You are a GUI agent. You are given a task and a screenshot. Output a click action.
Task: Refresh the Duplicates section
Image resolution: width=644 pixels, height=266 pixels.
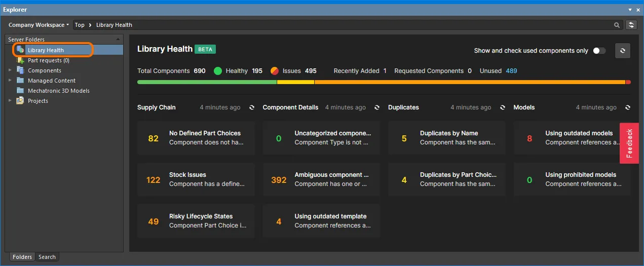click(x=503, y=107)
